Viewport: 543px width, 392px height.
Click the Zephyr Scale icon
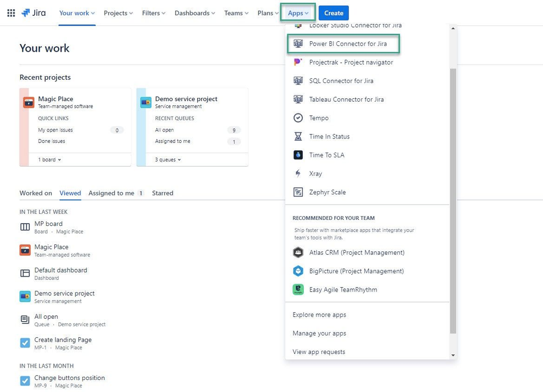(298, 192)
